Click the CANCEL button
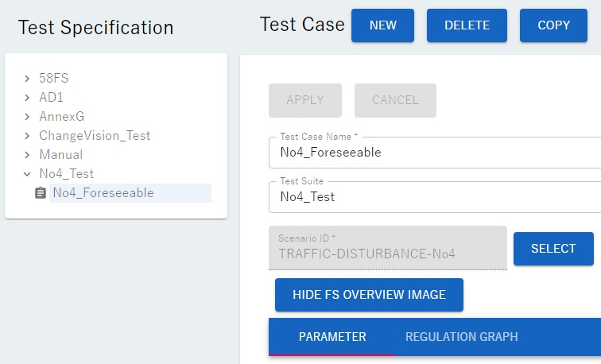Image resolution: width=601 pixels, height=364 pixels. [x=395, y=100]
